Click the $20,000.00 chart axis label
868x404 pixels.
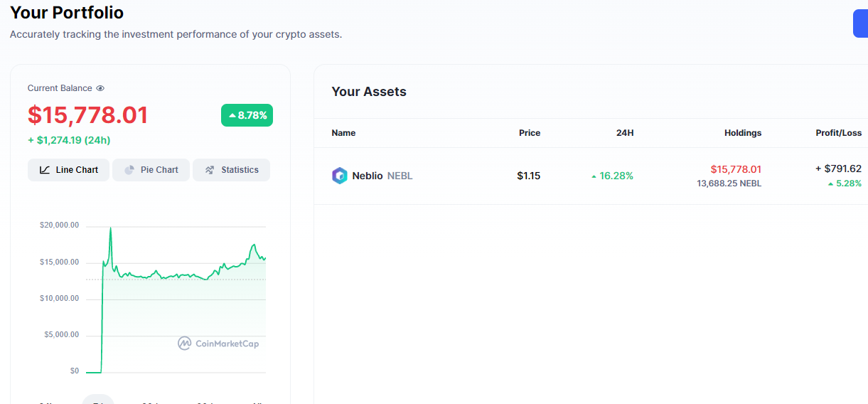click(60, 225)
